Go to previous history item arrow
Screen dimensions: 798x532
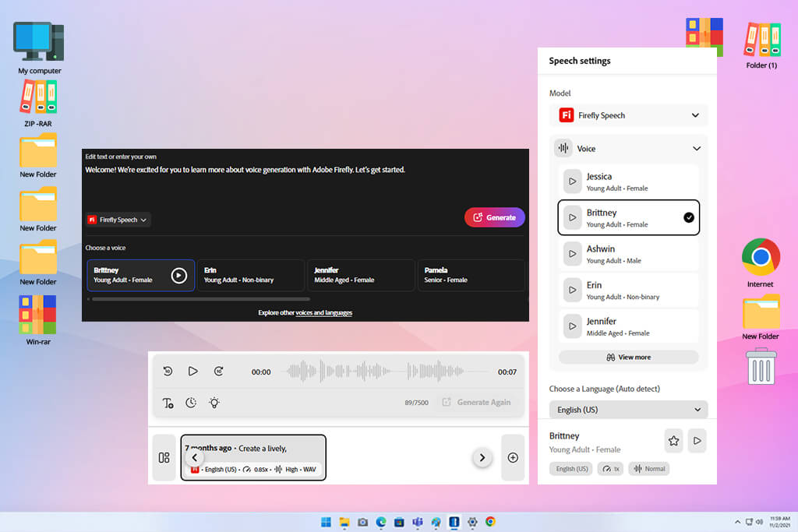(194, 458)
